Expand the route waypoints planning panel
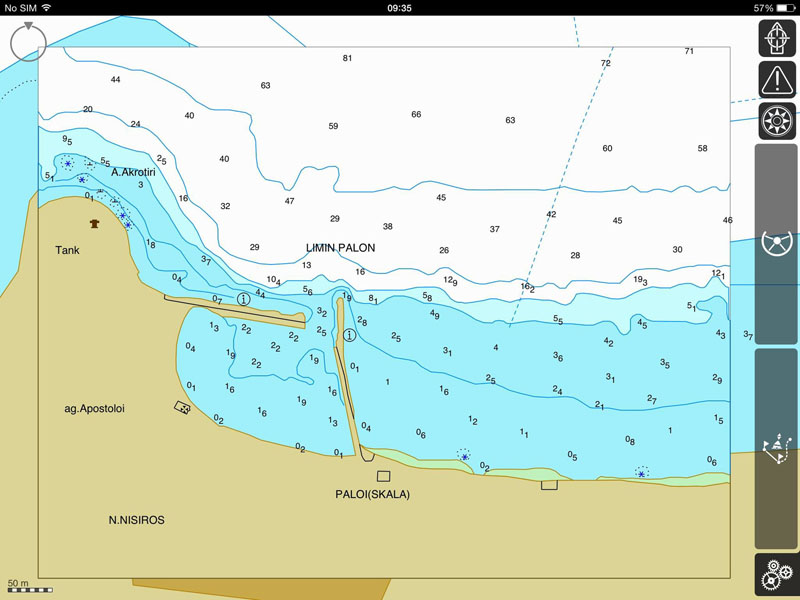 (776, 448)
